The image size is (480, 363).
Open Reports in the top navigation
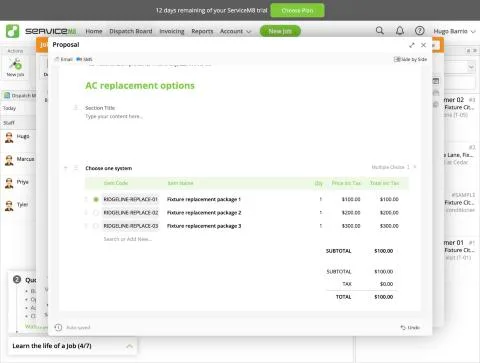pyautogui.click(x=202, y=31)
